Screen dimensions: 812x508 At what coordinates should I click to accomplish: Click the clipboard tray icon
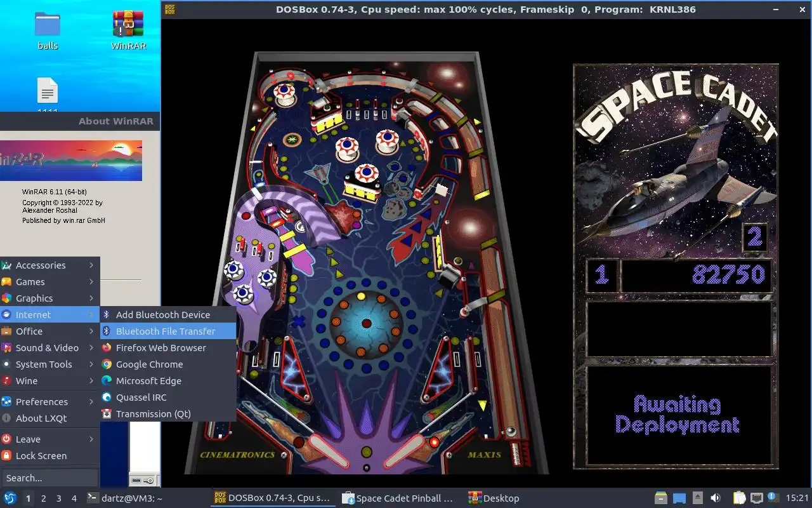pos(740,498)
